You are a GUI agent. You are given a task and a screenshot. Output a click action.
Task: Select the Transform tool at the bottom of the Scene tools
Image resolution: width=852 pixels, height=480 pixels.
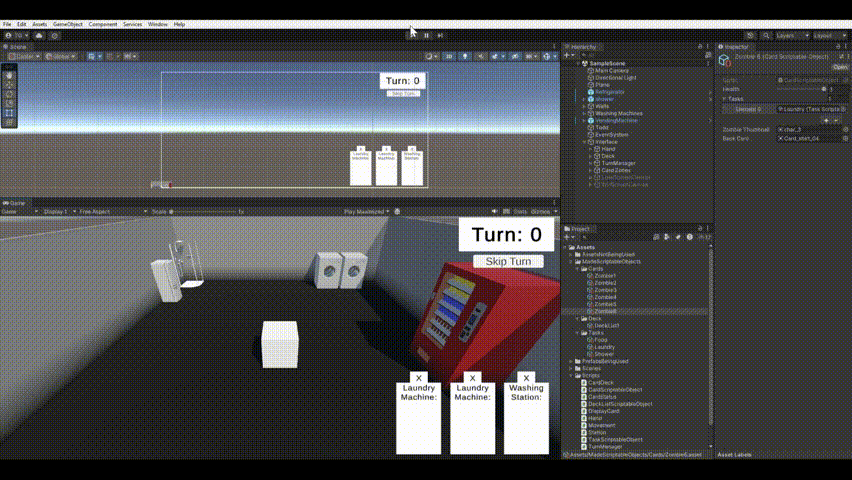click(9, 122)
